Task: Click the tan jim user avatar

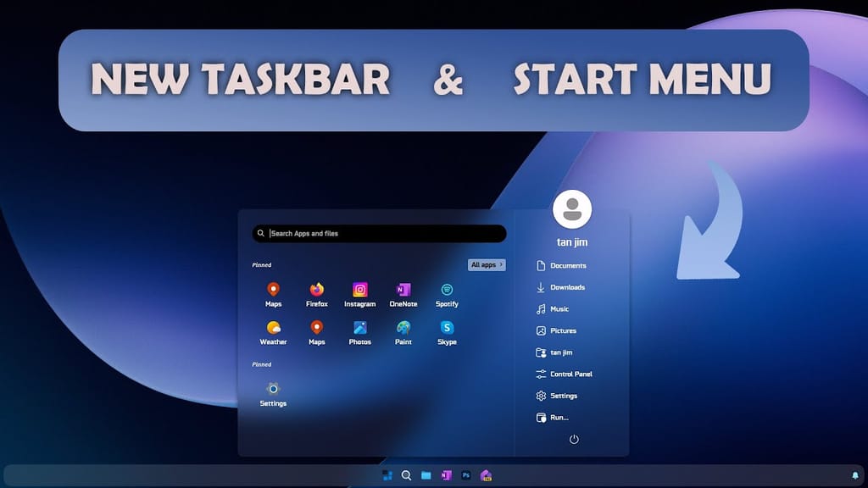Action: pyautogui.click(x=571, y=208)
